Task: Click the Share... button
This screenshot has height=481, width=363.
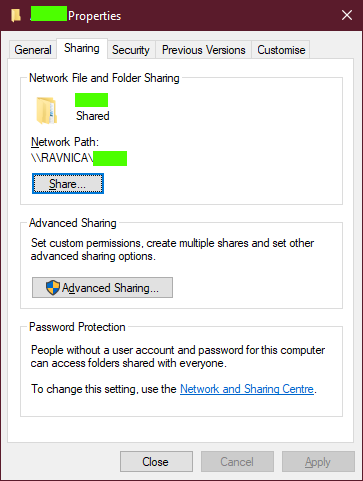Action: tap(68, 184)
